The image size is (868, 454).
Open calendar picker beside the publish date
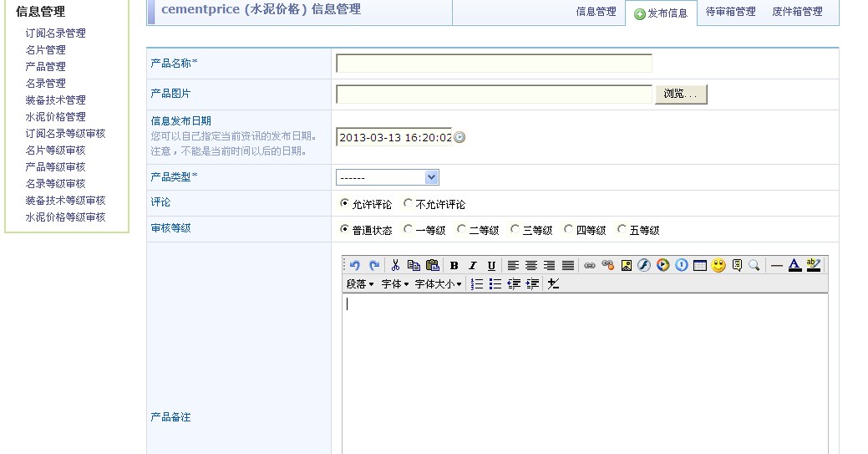pyautogui.click(x=459, y=137)
